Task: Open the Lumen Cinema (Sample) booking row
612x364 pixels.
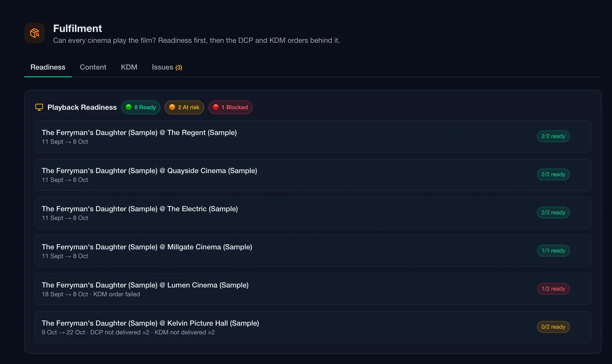Action: (313, 289)
